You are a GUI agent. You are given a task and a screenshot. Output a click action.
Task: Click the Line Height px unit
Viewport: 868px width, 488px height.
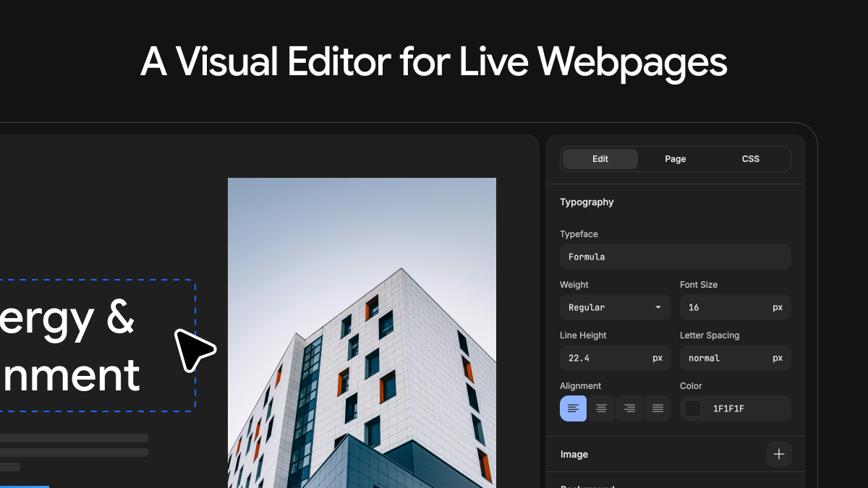pyautogui.click(x=658, y=358)
